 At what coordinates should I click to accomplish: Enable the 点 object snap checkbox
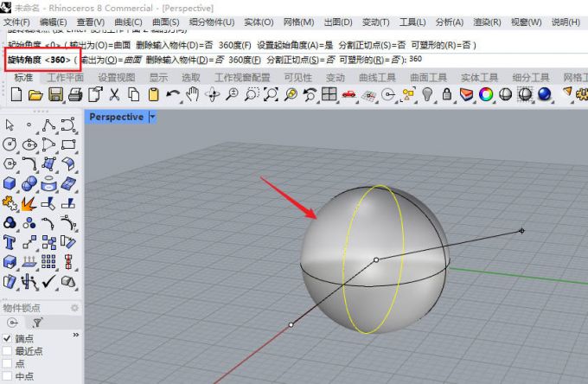tap(7, 363)
